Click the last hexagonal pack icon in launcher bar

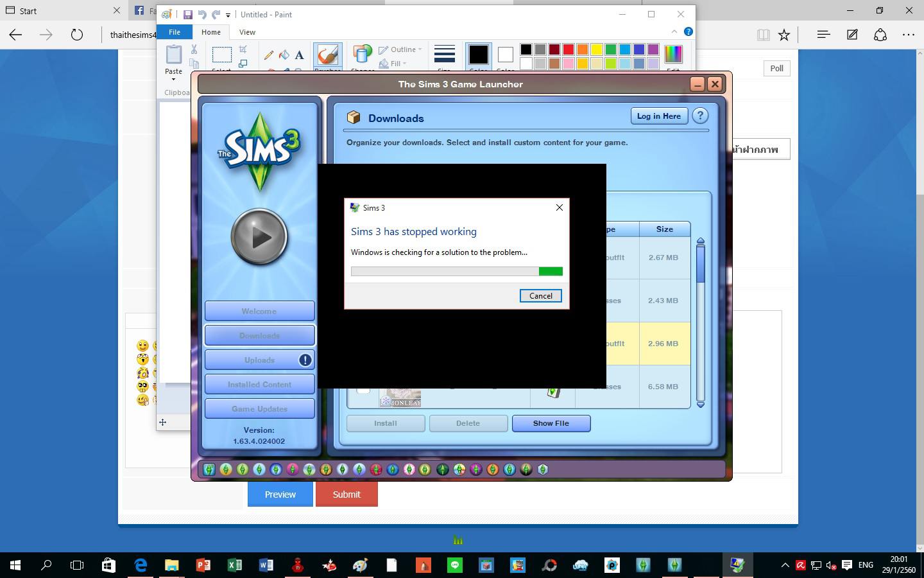[x=543, y=469]
